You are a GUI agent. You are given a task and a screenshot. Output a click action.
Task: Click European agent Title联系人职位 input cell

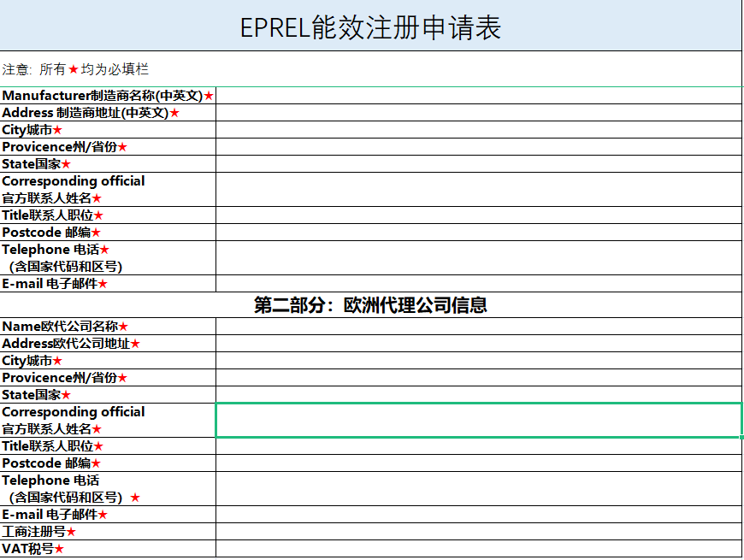[x=479, y=445]
